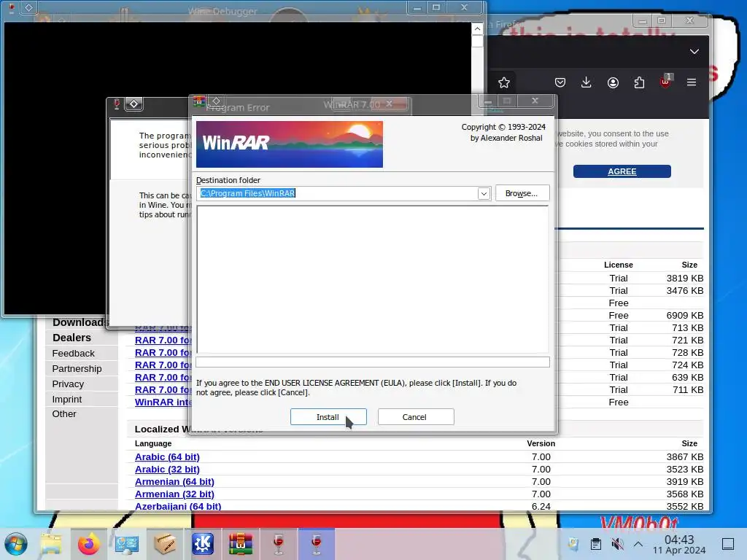This screenshot has width=747, height=560.
Task: Open the Firefox downloads panel
Action: coord(587,83)
